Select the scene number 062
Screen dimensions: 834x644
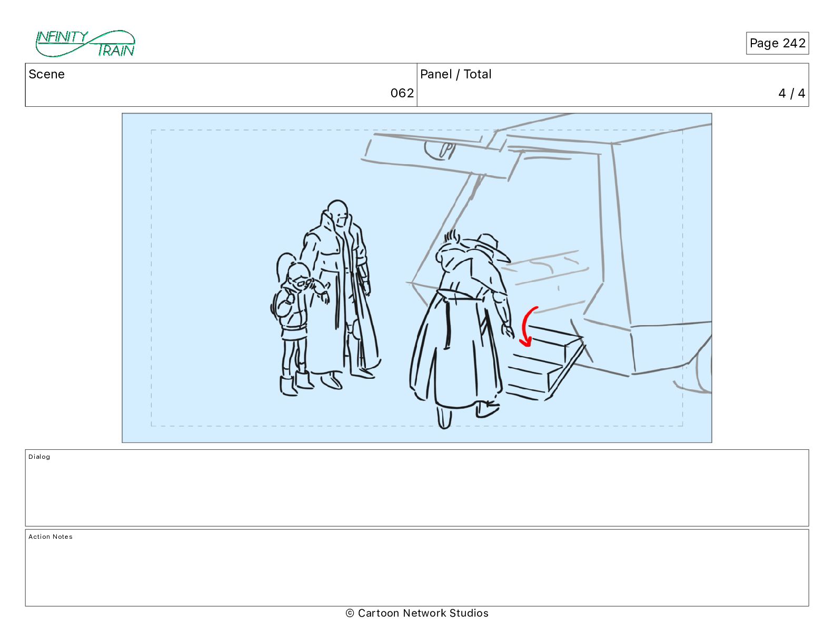pyautogui.click(x=402, y=93)
